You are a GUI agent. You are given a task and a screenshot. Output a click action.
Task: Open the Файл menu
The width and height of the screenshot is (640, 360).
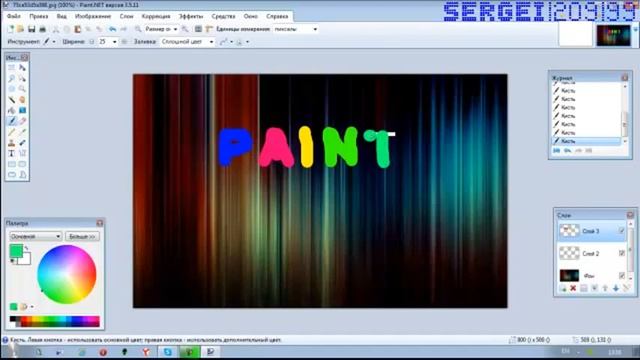click(13, 16)
